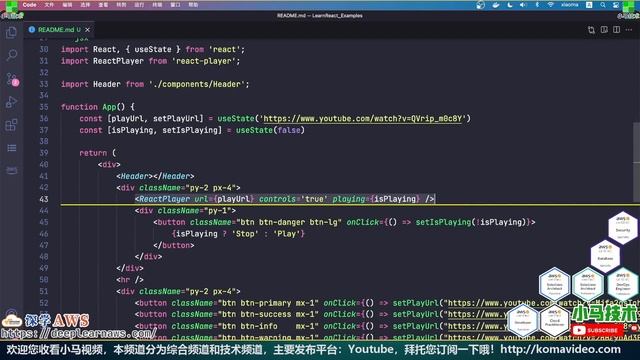Open the 文件 (File) menu
The image size is (640, 360).
click(49, 5)
